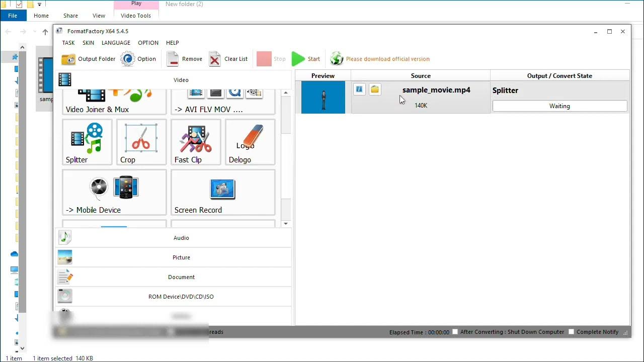Image resolution: width=644 pixels, height=362 pixels.
Task: Open the SKIN menu
Action: [x=88, y=43]
